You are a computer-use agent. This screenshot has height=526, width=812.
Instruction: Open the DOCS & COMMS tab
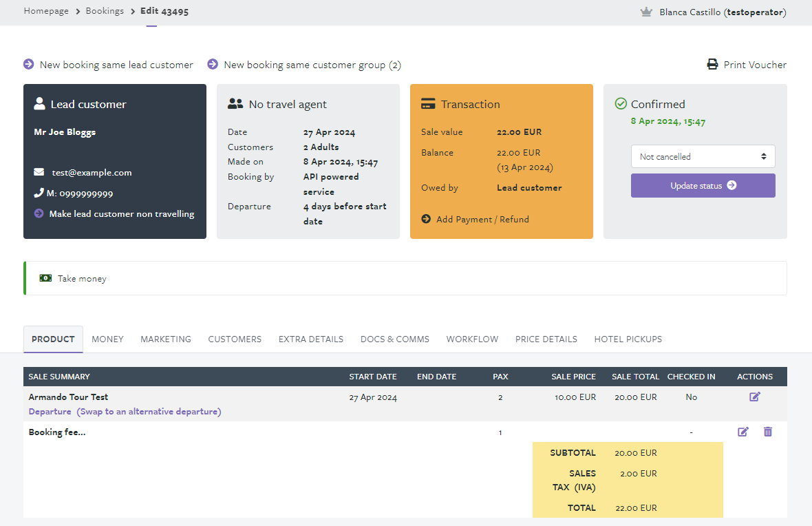click(394, 339)
